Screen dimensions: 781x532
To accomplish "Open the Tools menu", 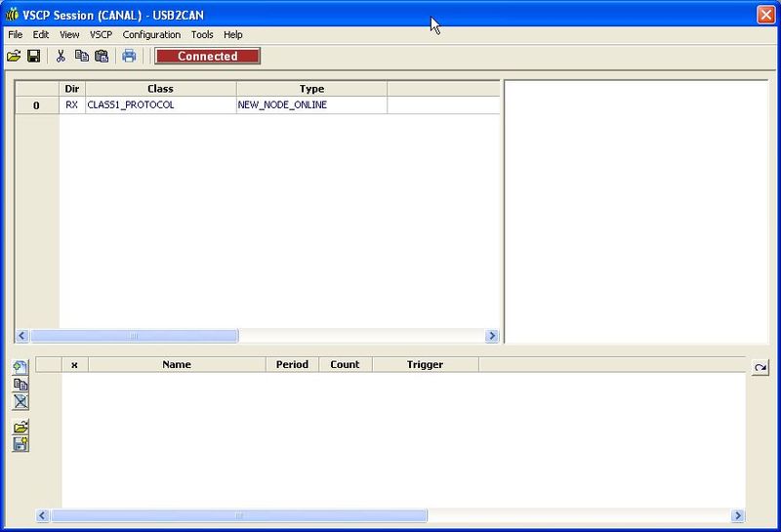I will coord(202,34).
